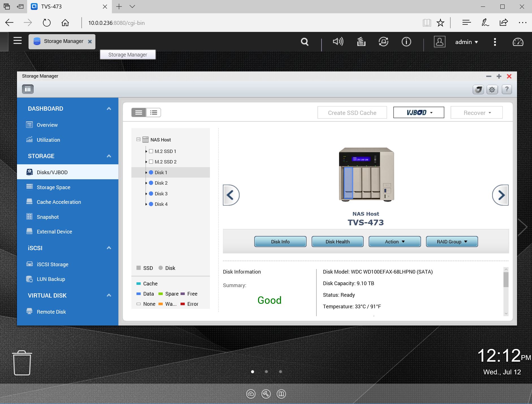
Task: Go to Storage Space
Action: pyautogui.click(x=53, y=187)
